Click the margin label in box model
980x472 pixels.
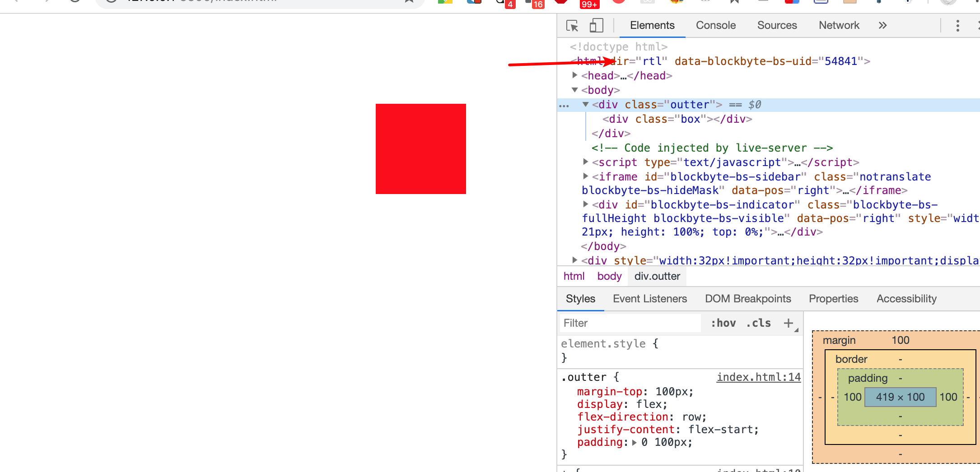(x=839, y=340)
